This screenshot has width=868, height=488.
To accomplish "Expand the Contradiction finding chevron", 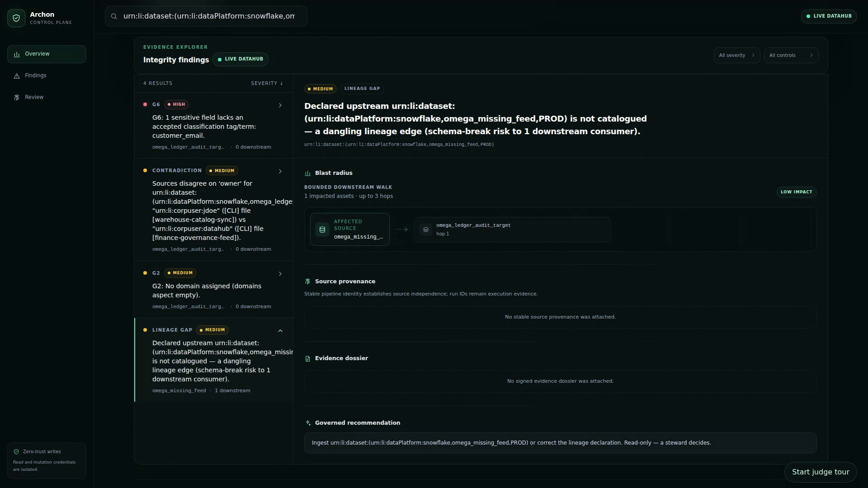I will pos(280,171).
